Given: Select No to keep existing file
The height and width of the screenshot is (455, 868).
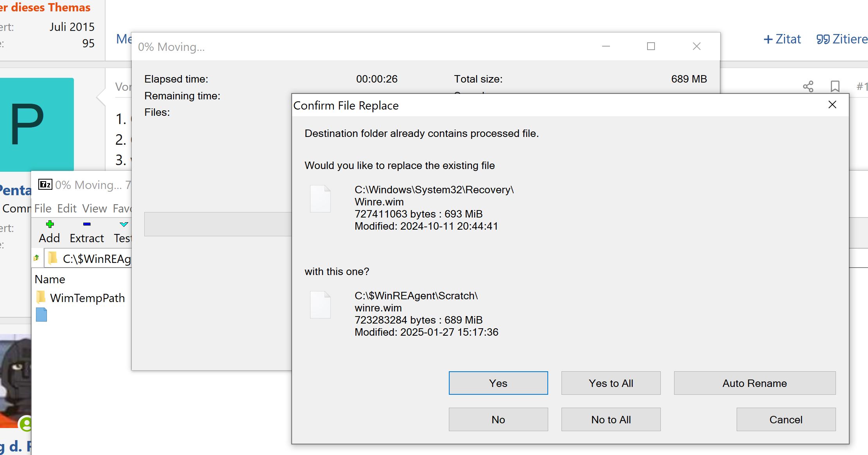Looking at the screenshot, I should pos(498,419).
